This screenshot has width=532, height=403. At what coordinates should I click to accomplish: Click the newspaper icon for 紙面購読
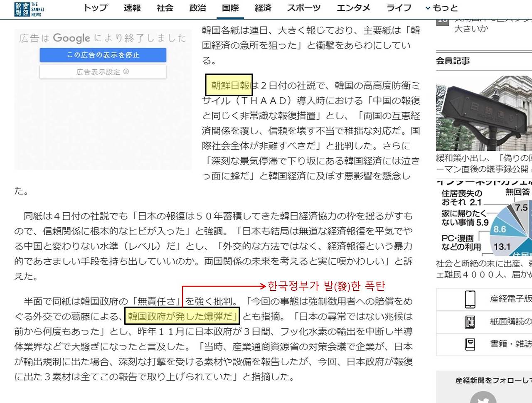point(470,322)
